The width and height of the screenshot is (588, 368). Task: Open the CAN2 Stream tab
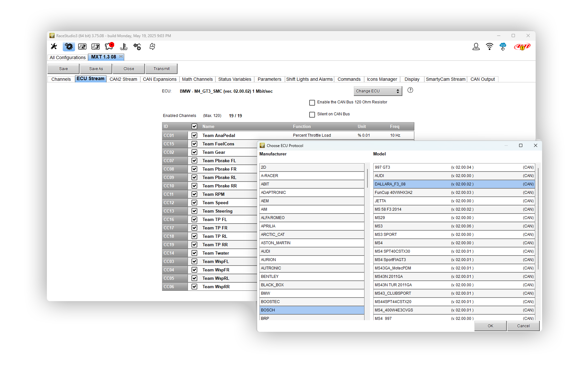pos(123,79)
